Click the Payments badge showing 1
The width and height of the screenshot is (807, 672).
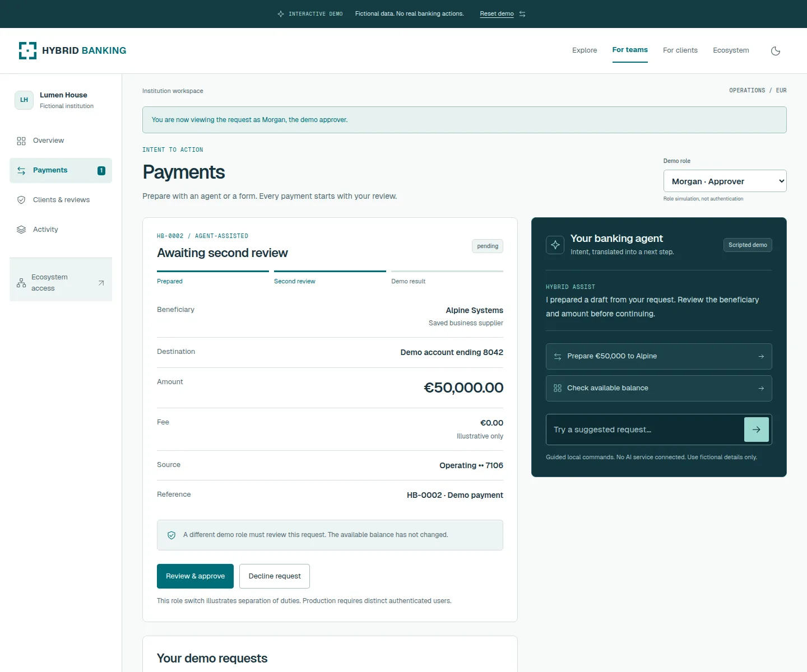(x=101, y=171)
